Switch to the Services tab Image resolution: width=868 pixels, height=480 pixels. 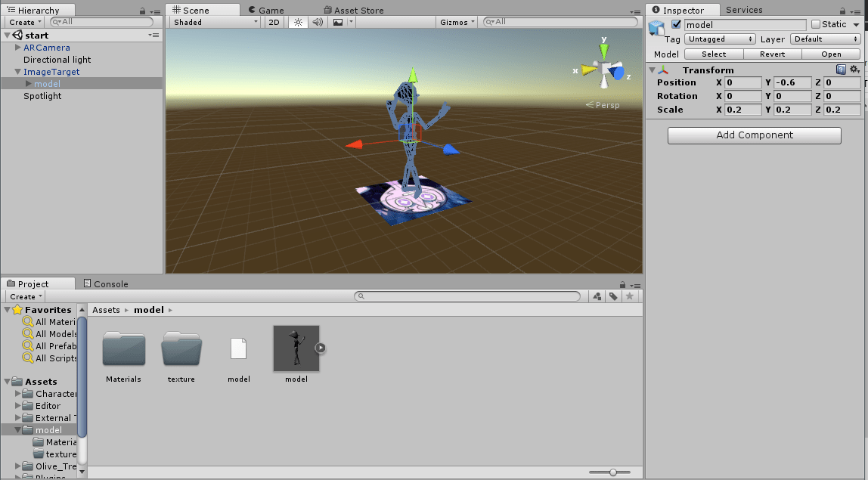[744, 10]
